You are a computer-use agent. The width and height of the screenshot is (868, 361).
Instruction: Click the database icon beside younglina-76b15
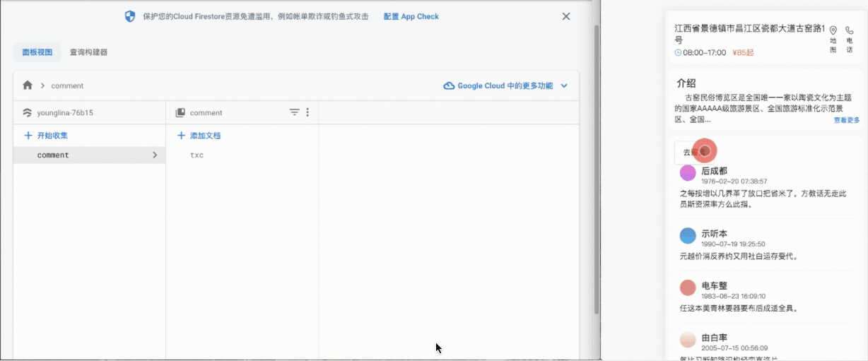(x=28, y=112)
